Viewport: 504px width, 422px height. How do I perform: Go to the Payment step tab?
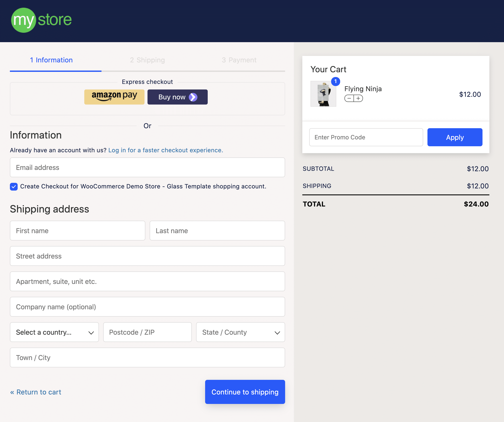tap(239, 60)
